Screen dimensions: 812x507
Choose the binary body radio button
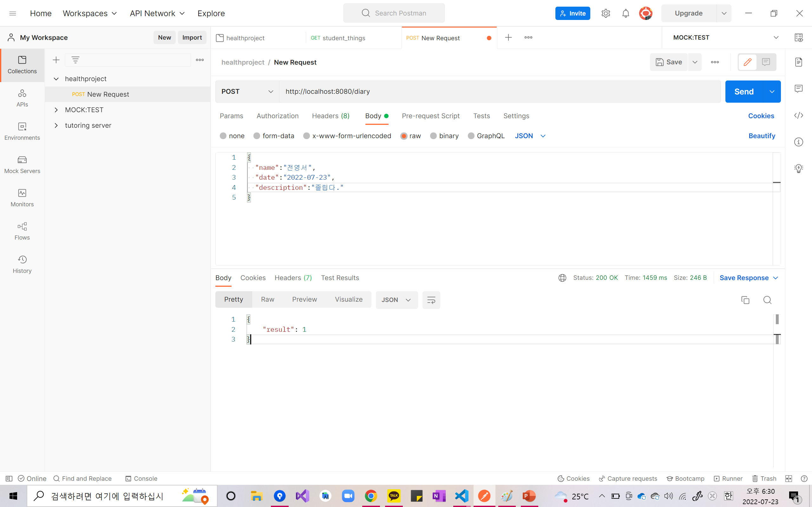pyautogui.click(x=434, y=136)
